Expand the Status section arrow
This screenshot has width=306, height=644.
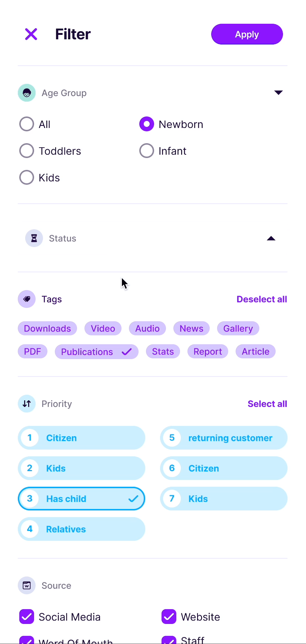pyautogui.click(x=271, y=238)
